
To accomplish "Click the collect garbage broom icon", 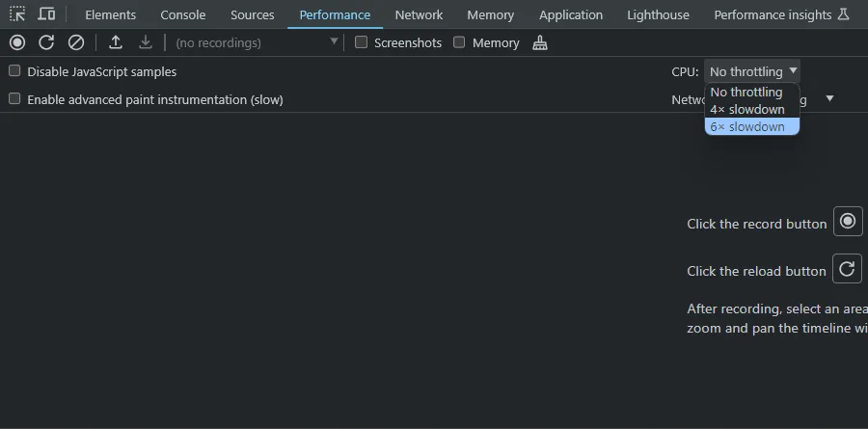I will (x=540, y=42).
